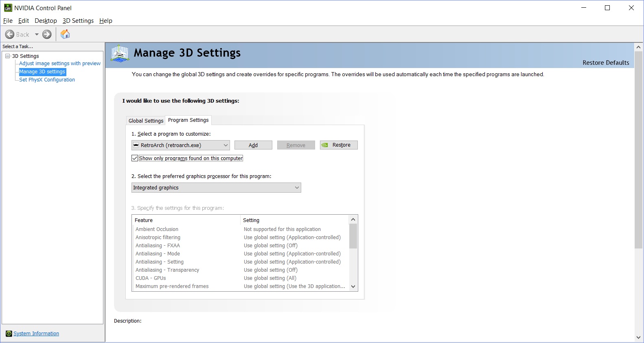644x343 pixels.
Task: Select the Antialiasing - FXAA row
Action: tap(241, 246)
